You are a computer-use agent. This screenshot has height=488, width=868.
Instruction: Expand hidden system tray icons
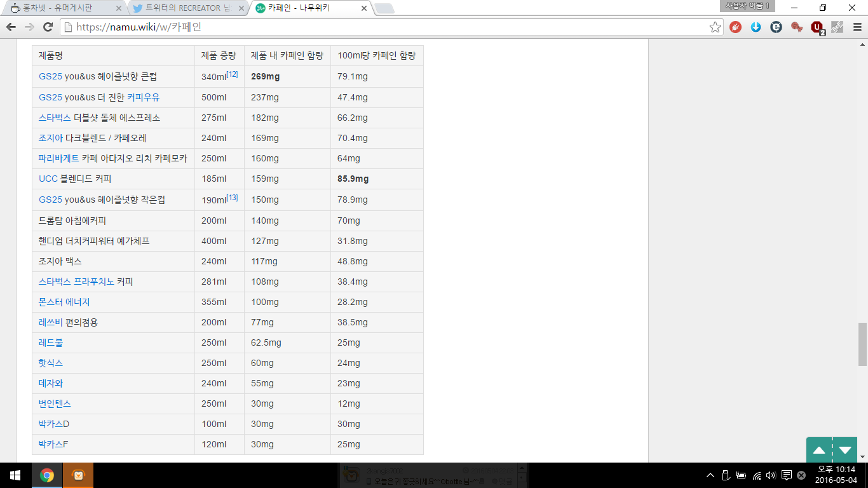[x=710, y=475]
